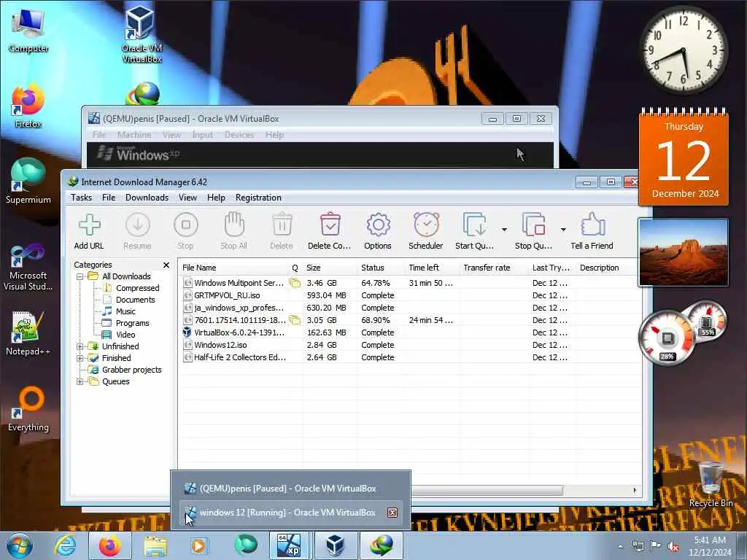The width and height of the screenshot is (747, 560).
Task: Click the Start Queue toolbar icon
Action: (x=474, y=231)
